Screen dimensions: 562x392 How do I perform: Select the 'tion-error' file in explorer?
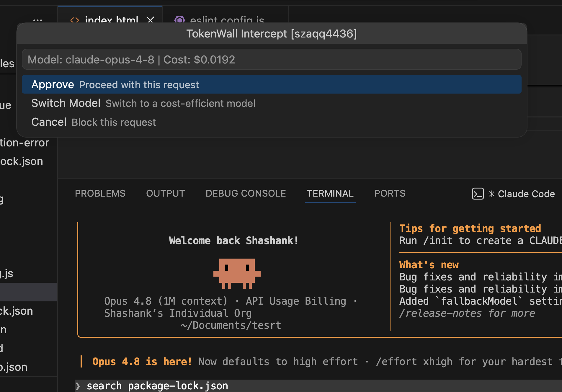24,143
